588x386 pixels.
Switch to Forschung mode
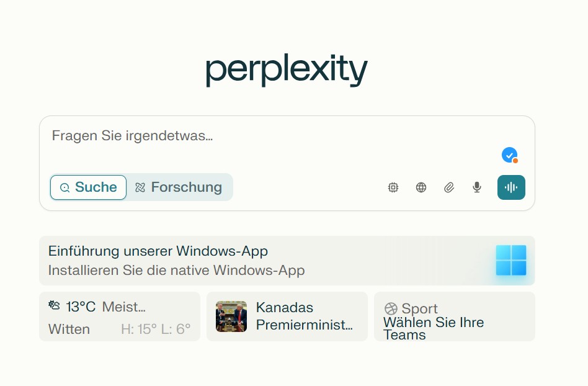click(179, 187)
